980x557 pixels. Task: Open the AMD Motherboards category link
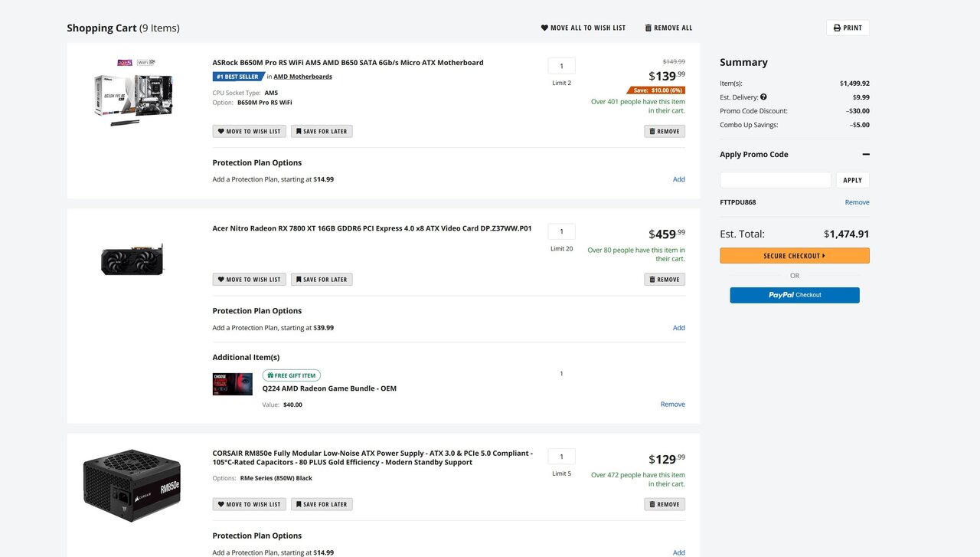coord(302,77)
